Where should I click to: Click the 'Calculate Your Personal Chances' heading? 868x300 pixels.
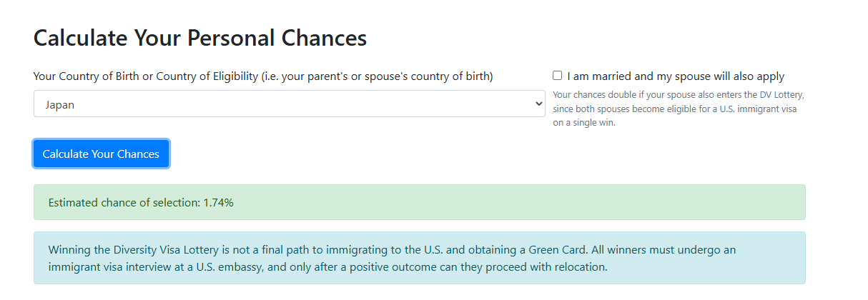coord(200,38)
